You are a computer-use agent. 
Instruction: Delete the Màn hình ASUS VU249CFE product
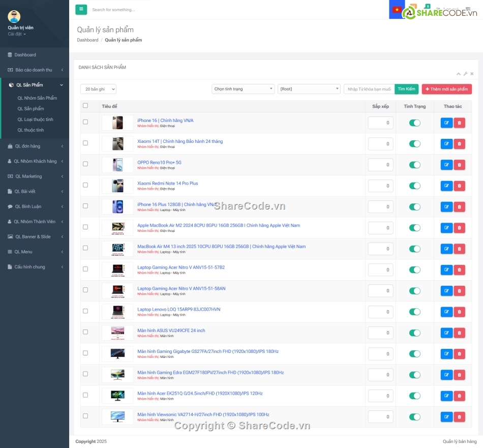pyautogui.click(x=459, y=333)
